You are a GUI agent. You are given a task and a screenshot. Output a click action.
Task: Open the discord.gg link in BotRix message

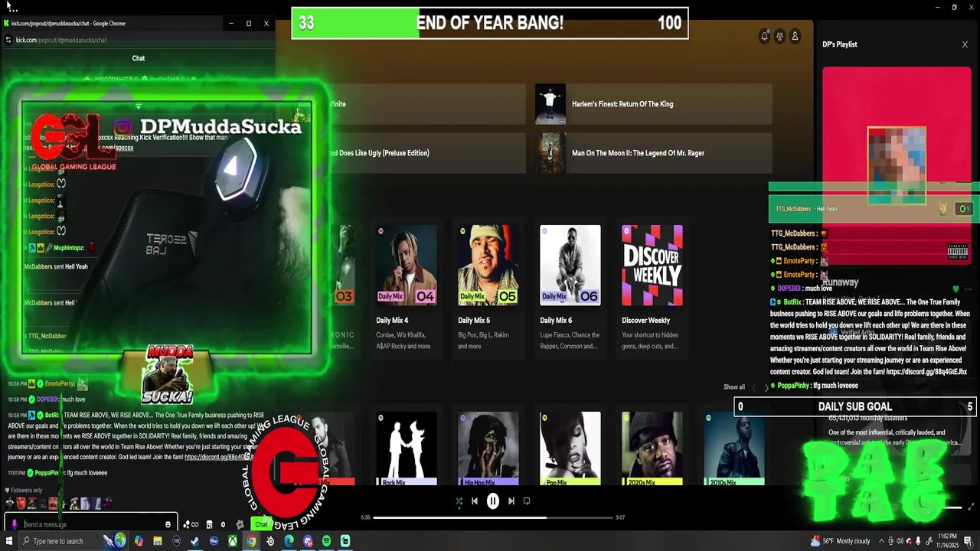click(x=218, y=457)
